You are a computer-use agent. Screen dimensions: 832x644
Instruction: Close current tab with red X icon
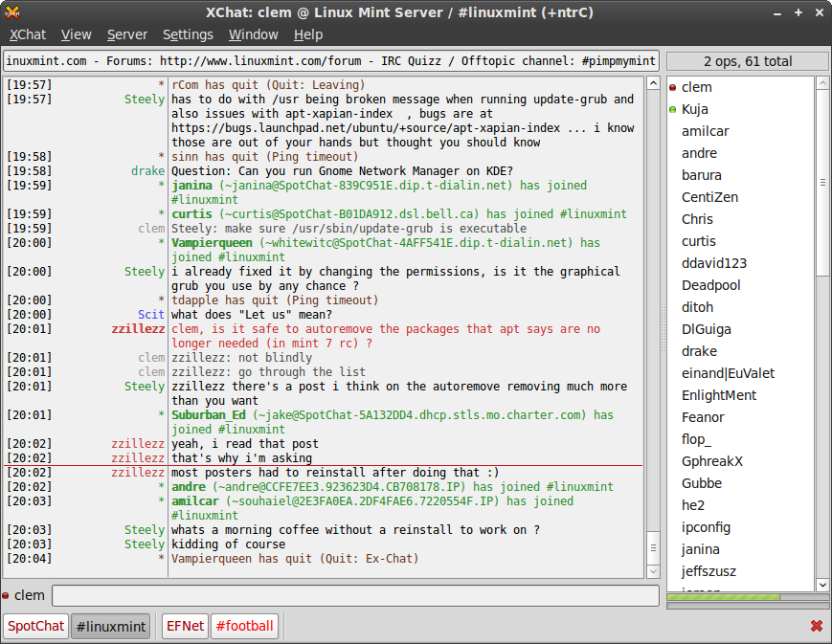(x=817, y=626)
